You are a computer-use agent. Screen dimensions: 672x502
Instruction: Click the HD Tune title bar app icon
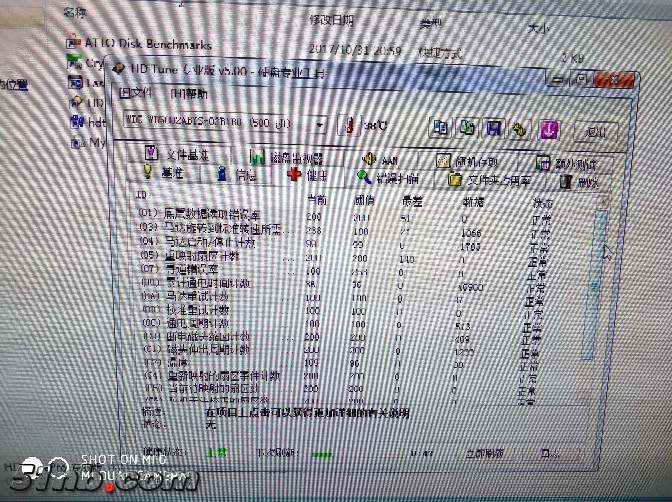[119, 68]
